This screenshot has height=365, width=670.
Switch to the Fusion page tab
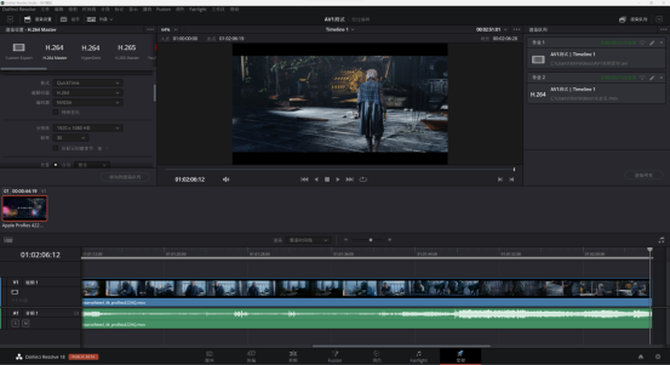(x=335, y=356)
